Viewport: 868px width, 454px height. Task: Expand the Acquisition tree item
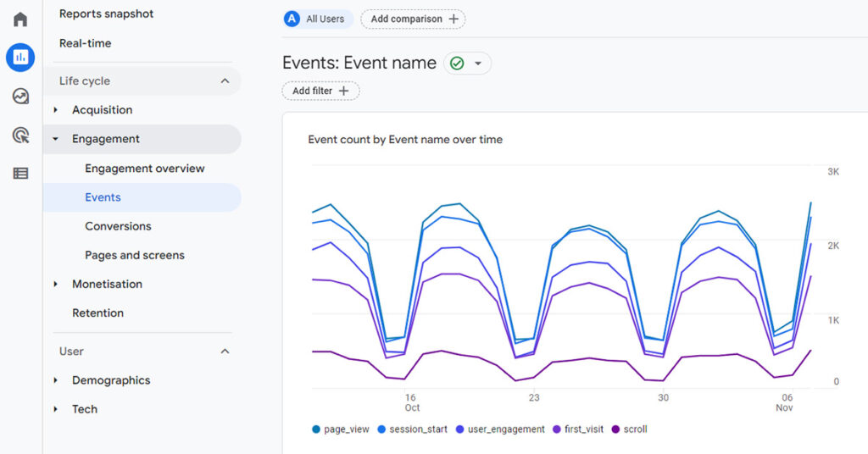[56, 110]
